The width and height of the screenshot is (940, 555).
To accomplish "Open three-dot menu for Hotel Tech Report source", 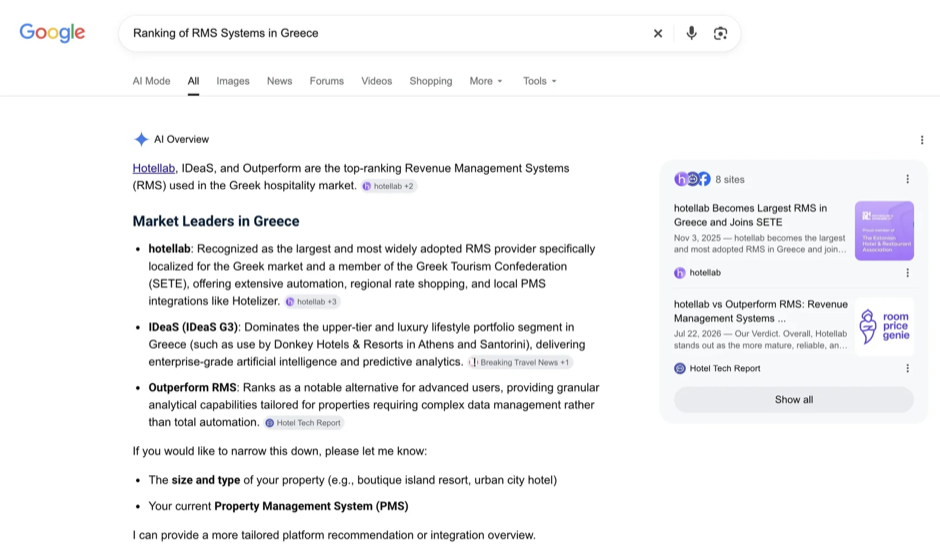I will point(907,369).
